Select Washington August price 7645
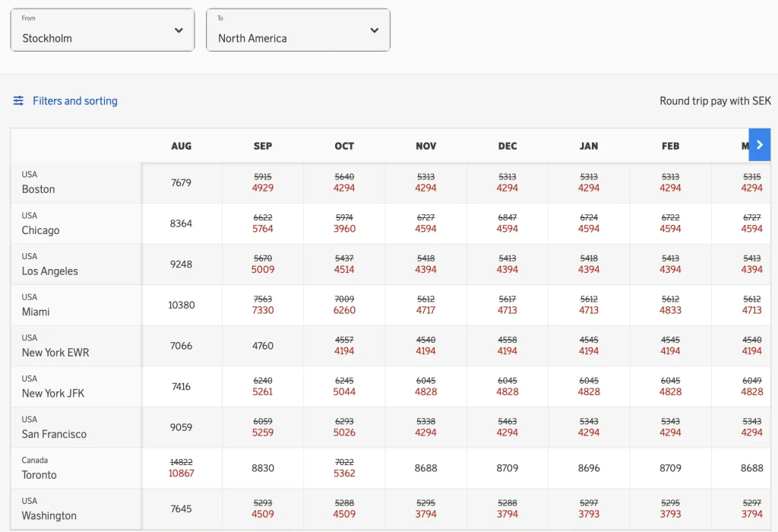This screenshot has width=778, height=532. (181, 508)
